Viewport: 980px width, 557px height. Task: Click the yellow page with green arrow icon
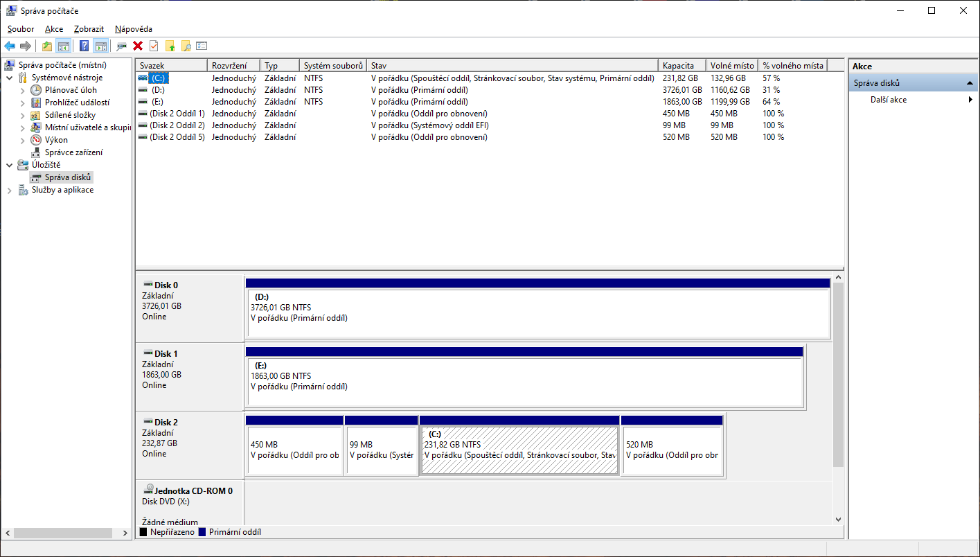click(x=170, y=46)
